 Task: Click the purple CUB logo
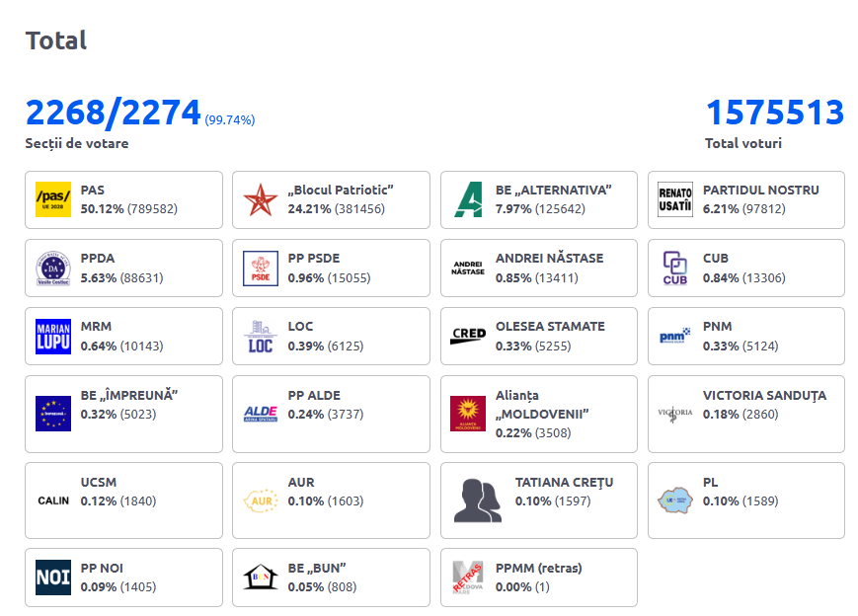(675, 269)
